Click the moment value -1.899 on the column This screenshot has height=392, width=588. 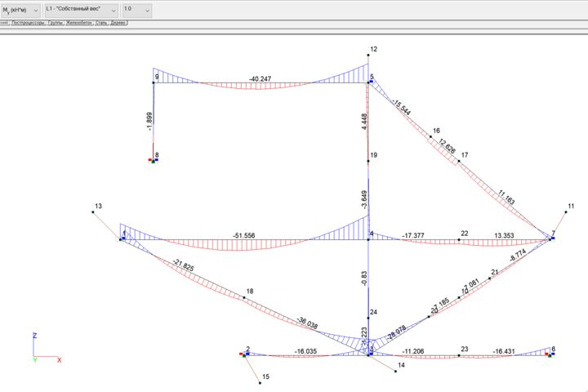pos(149,121)
